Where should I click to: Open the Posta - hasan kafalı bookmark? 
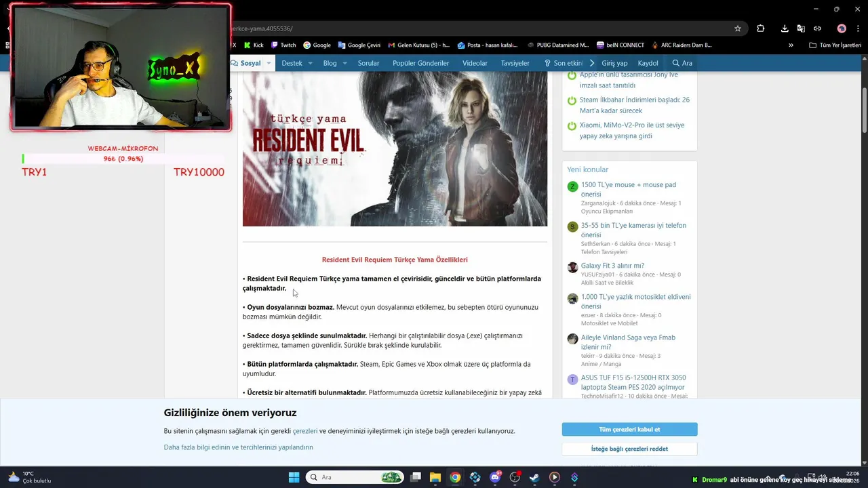click(x=488, y=45)
